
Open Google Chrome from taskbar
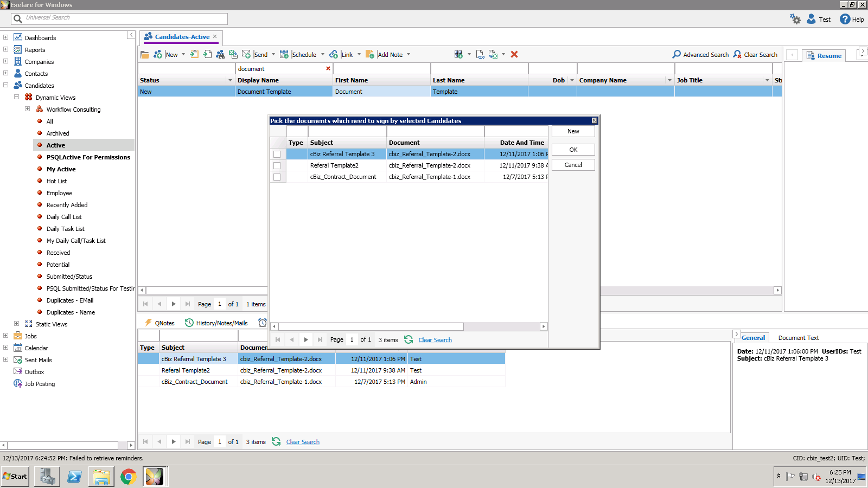[128, 477]
